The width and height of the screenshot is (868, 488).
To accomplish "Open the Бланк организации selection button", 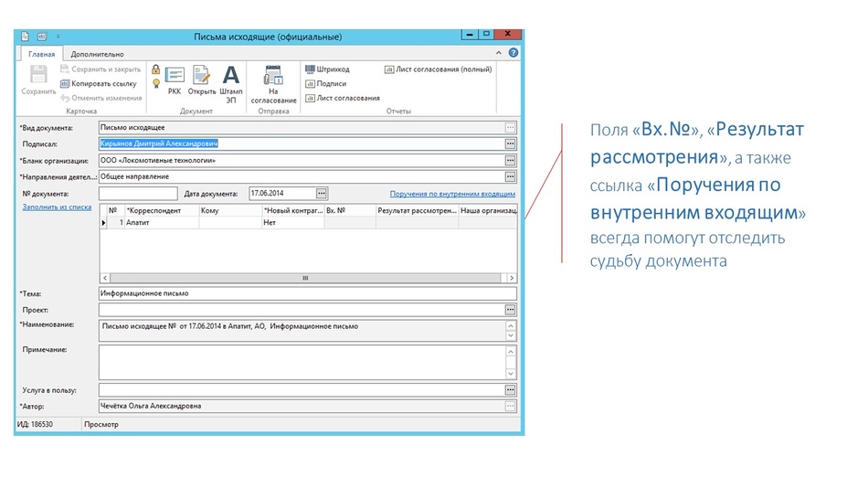I will pyautogui.click(x=510, y=161).
